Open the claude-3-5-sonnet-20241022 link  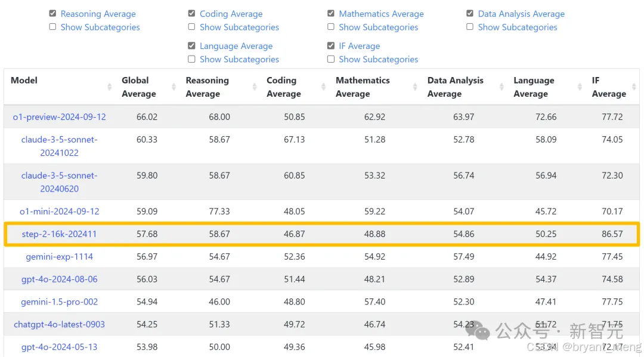[x=60, y=146]
